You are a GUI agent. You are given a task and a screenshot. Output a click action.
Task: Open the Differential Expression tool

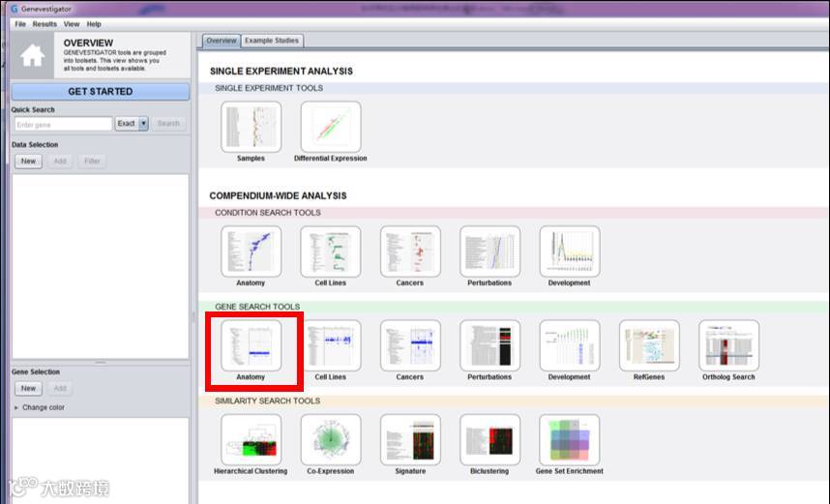(x=331, y=127)
